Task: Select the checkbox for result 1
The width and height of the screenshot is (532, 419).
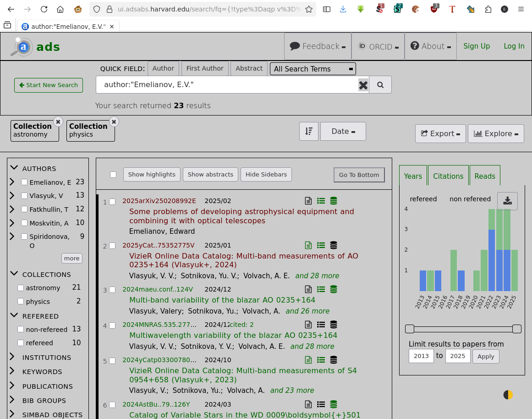Action: (x=112, y=202)
